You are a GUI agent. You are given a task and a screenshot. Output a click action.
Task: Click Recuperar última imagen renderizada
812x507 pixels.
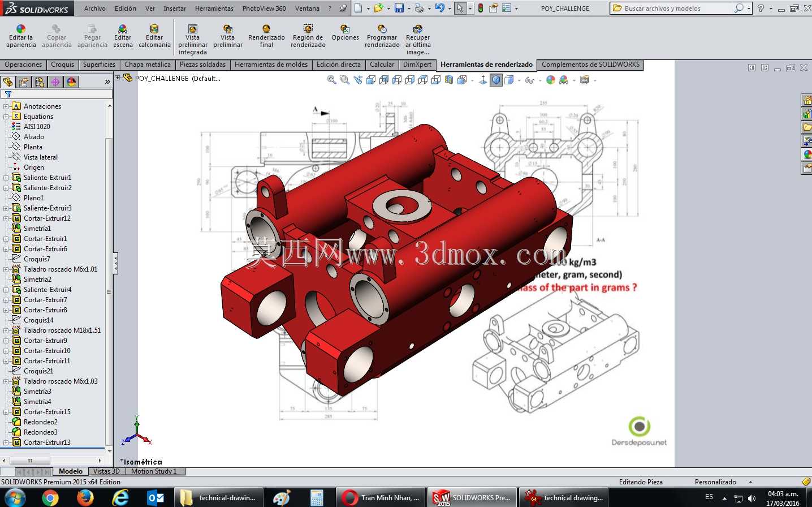pyautogui.click(x=418, y=40)
